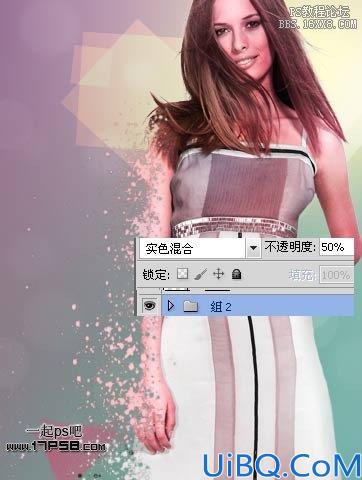Click the 不透明度 opacity label

click(290, 247)
